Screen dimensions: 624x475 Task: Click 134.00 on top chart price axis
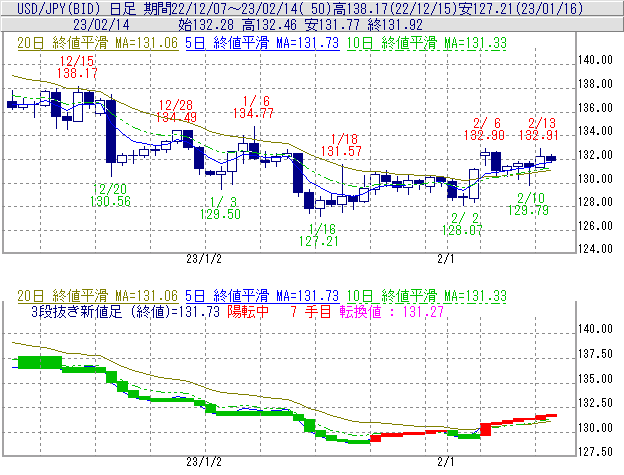point(595,130)
